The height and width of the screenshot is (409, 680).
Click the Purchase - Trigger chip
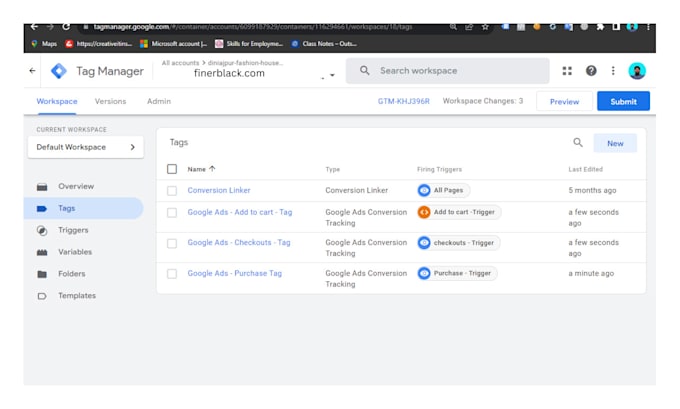[x=457, y=273]
